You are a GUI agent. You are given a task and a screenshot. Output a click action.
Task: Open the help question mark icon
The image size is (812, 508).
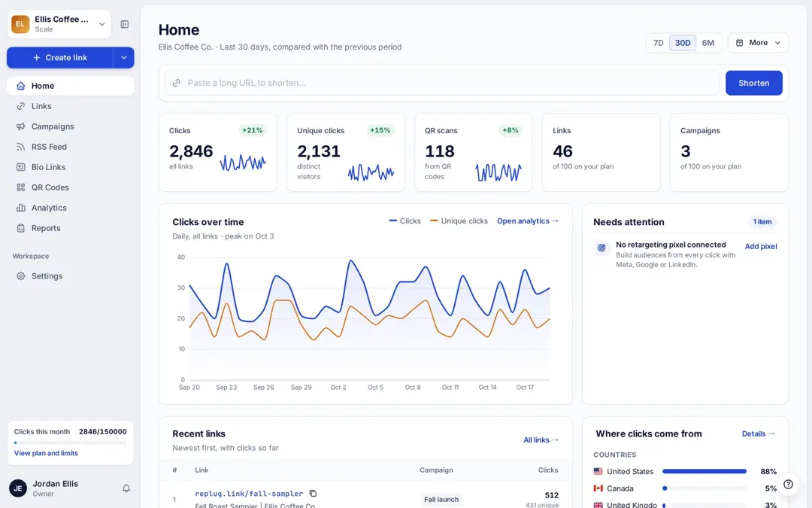click(x=788, y=484)
